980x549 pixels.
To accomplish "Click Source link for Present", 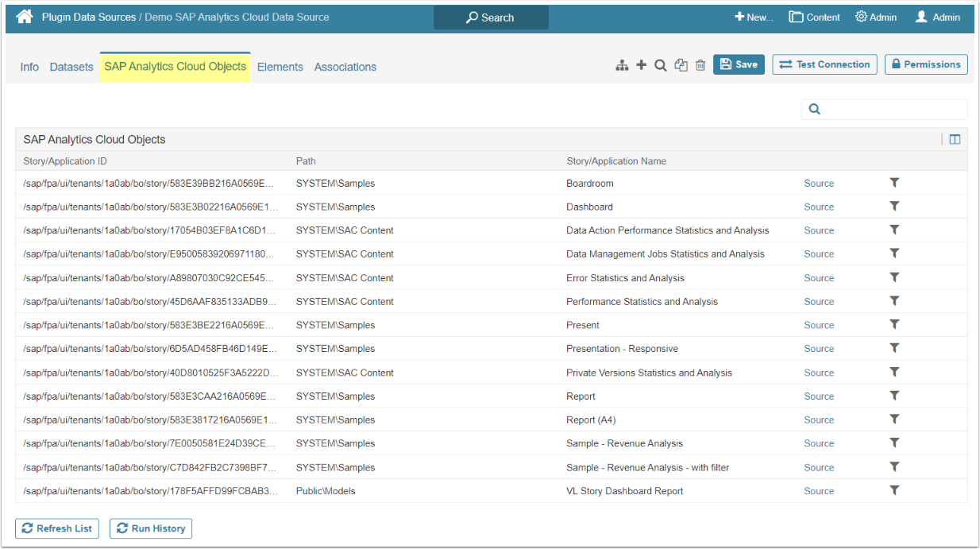I will click(x=819, y=325).
